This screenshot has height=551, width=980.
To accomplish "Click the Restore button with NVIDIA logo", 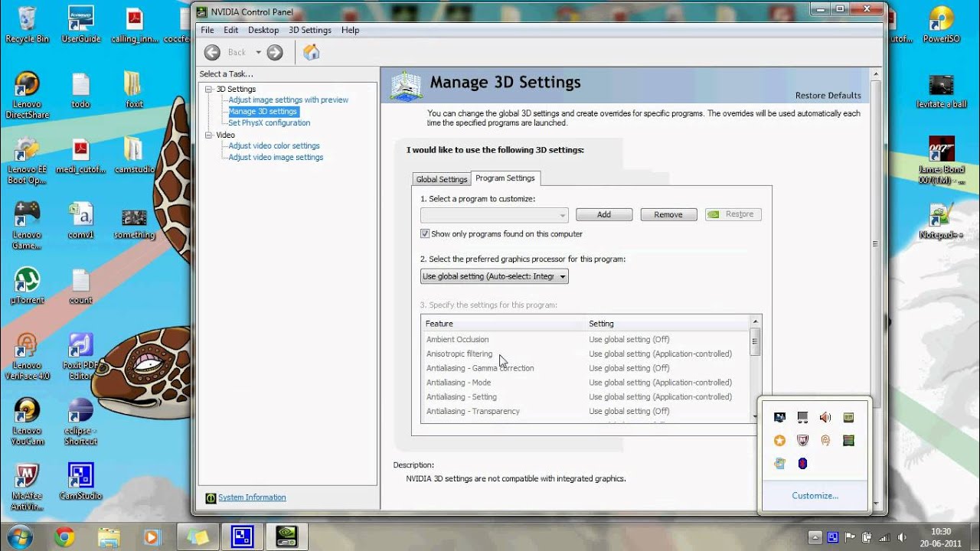I will pyautogui.click(x=733, y=214).
